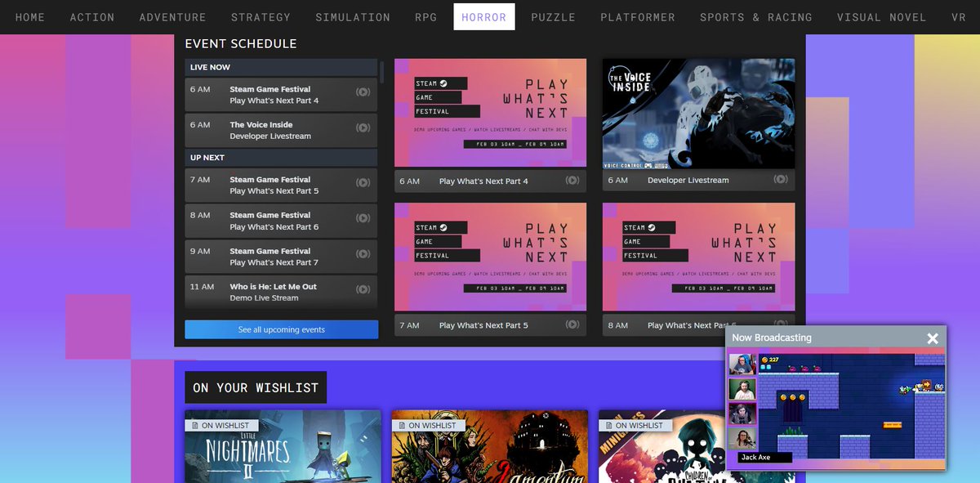The image size is (980, 483).
Task: Click broadcast icon on Who is He: Let Me Out row
Action: click(x=363, y=290)
